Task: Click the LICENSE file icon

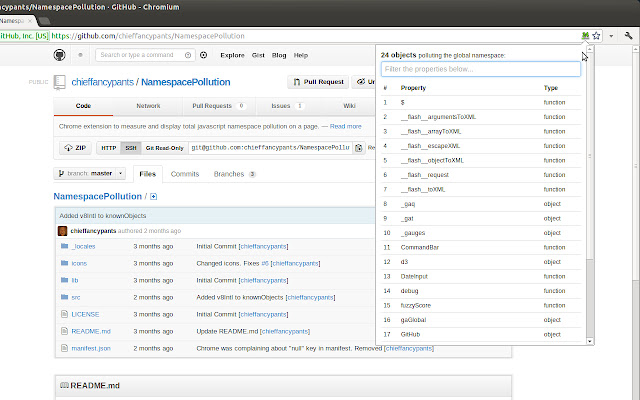Action: (x=64, y=314)
